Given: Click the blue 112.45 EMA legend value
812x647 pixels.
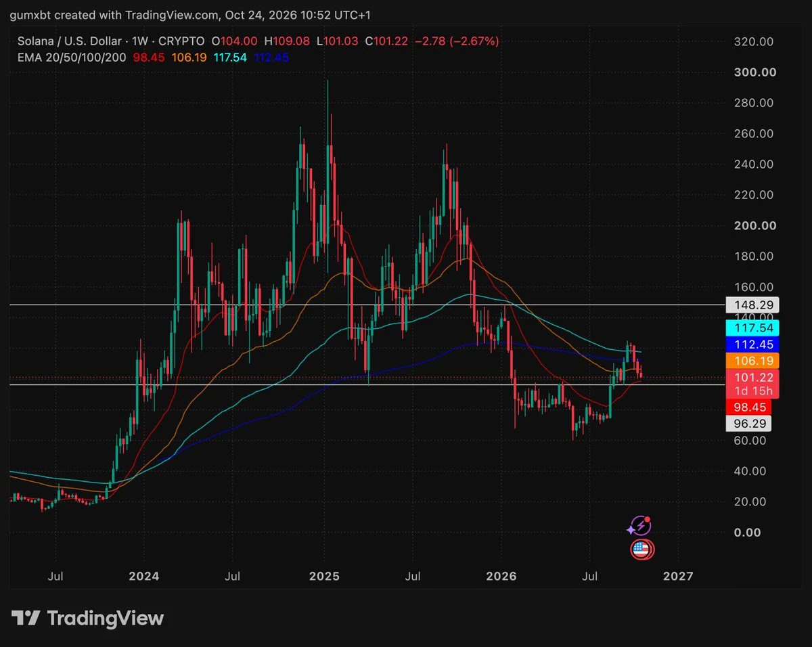Looking at the screenshot, I should coord(272,58).
